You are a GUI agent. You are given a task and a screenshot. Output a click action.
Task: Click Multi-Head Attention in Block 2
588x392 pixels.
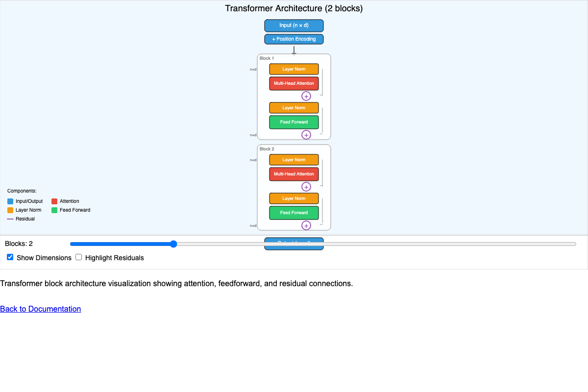(x=294, y=174)
